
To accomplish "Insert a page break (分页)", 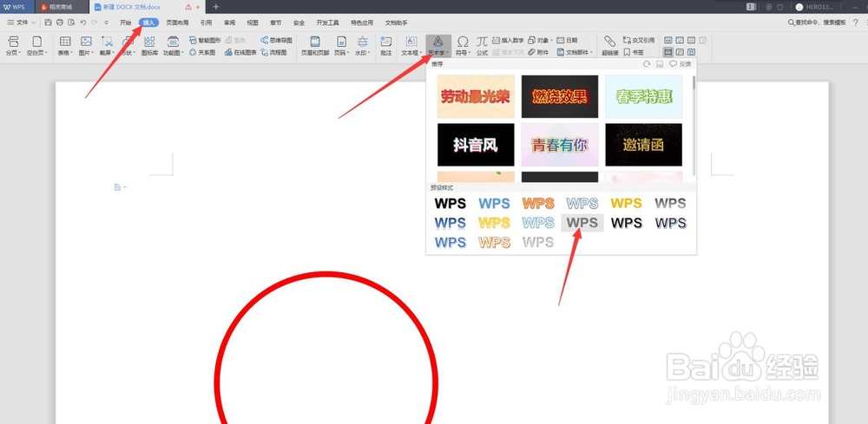I will [x=13, y=45].
